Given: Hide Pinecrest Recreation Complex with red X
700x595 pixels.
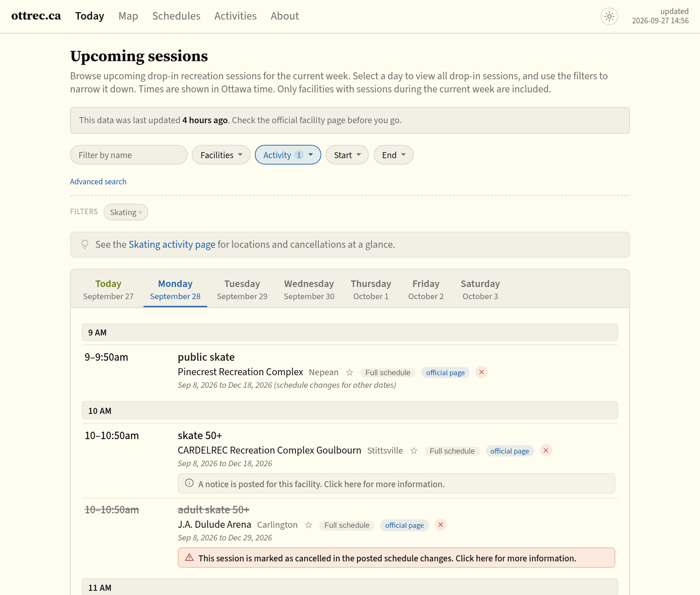Looking at the screenshot, I should pos(482,372).
